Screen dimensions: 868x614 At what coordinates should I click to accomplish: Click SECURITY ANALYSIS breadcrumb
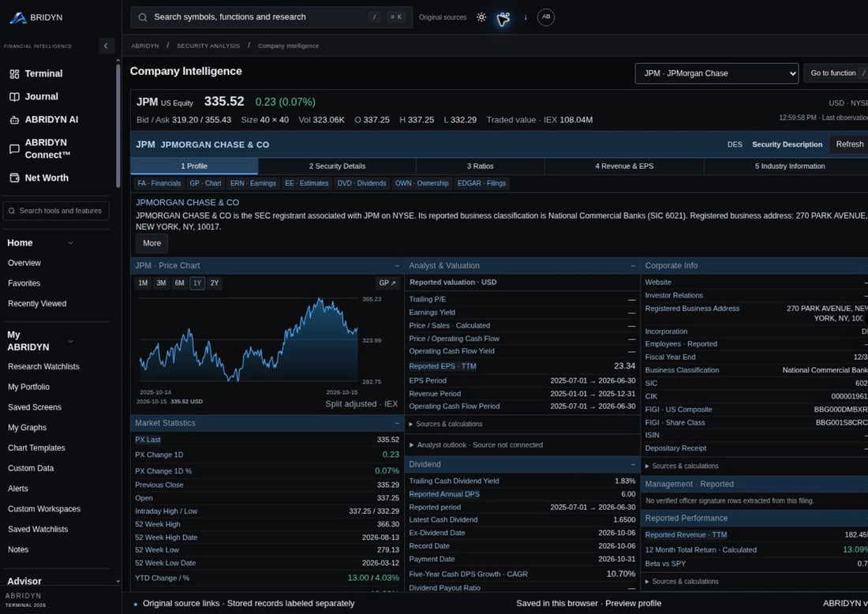tap(208, 46)
